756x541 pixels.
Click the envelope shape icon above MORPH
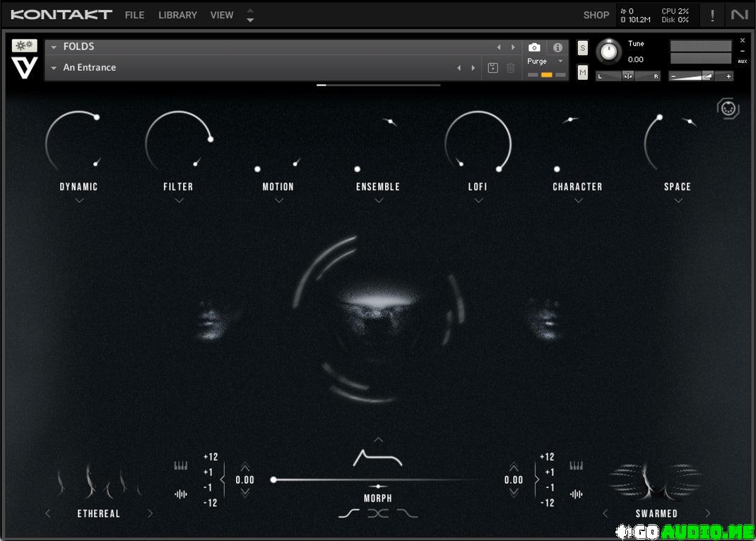pyautogui.click(x=377, y=458)
